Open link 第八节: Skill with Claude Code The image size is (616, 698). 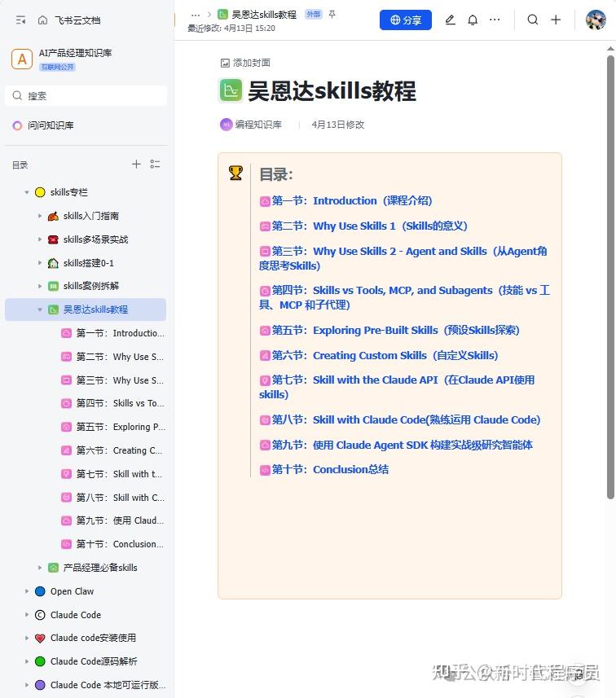[x=400, y=419]
